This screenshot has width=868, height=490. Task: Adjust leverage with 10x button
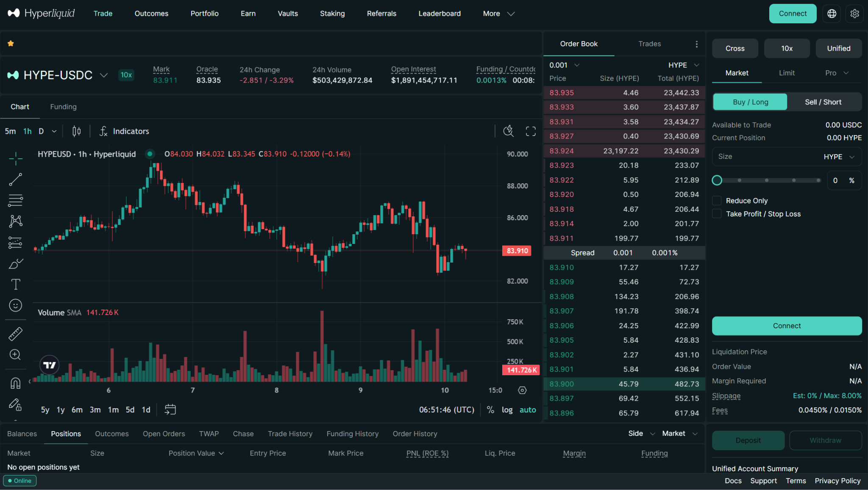787,48
